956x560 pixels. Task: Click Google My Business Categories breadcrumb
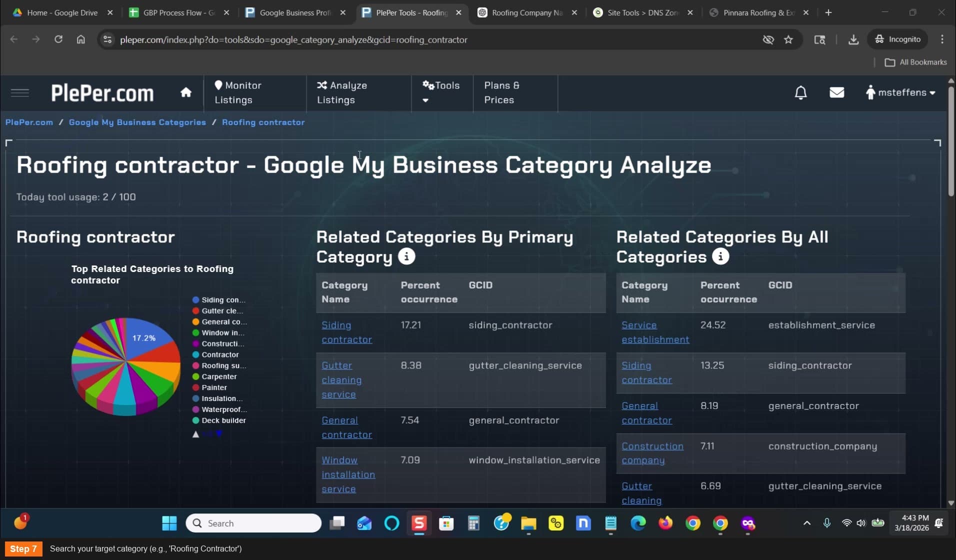[137, 122]
